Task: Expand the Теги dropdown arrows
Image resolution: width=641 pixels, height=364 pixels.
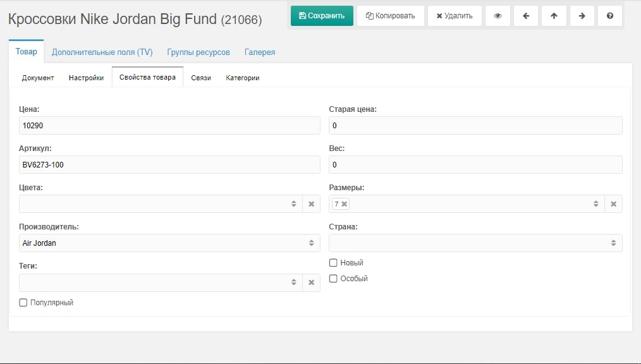Action: (x=293, y=282)
